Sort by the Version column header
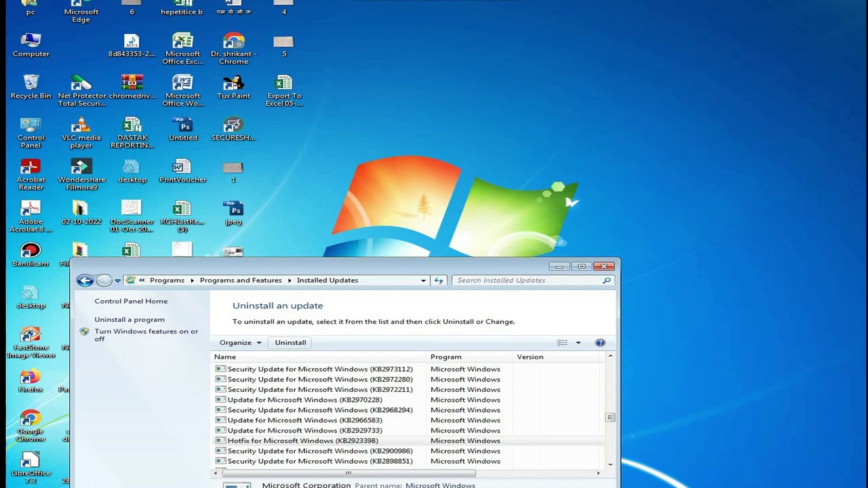Image resolution: width=868 pixels, height=488 pixels. [x=557, y=357]
